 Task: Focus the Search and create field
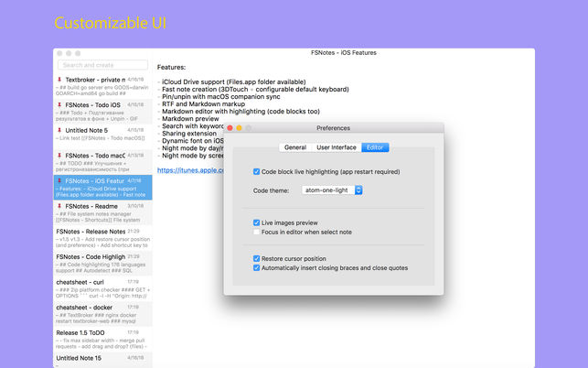102,65
